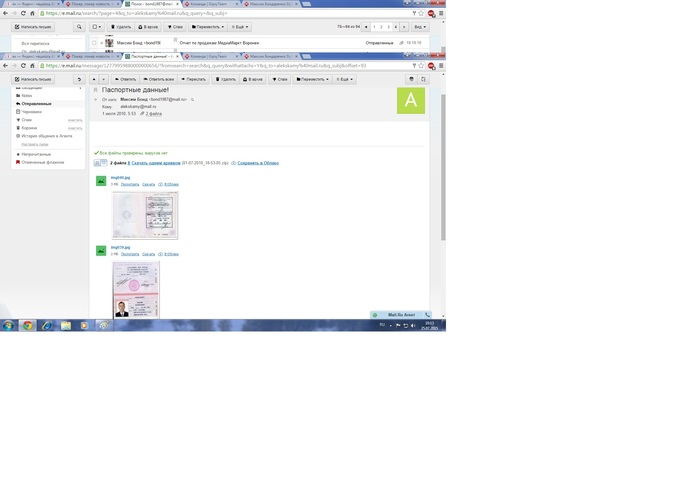The width and height of the screenshot is (700, 485).
Task: Open the Notes folder in the sidebar
Action: [27, 96]
